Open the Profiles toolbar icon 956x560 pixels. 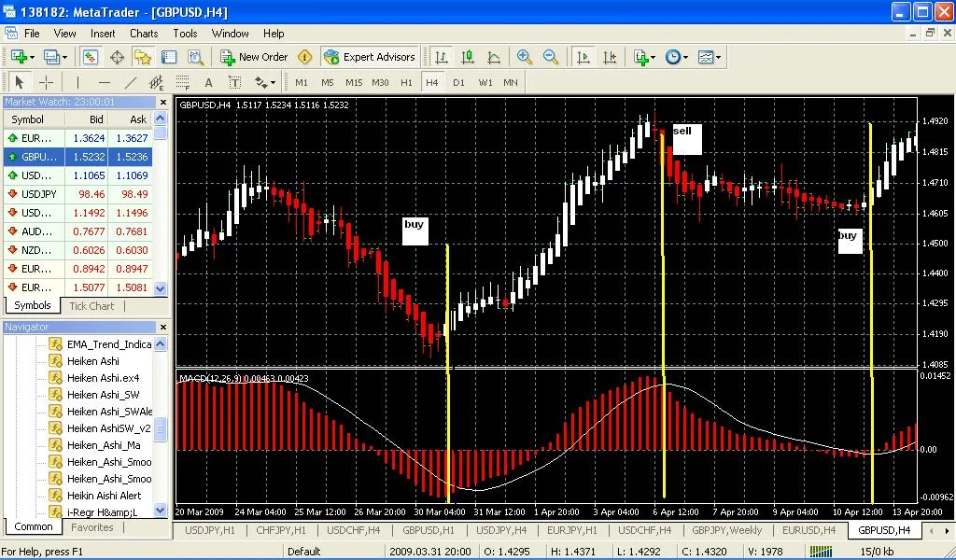point(51,57)
